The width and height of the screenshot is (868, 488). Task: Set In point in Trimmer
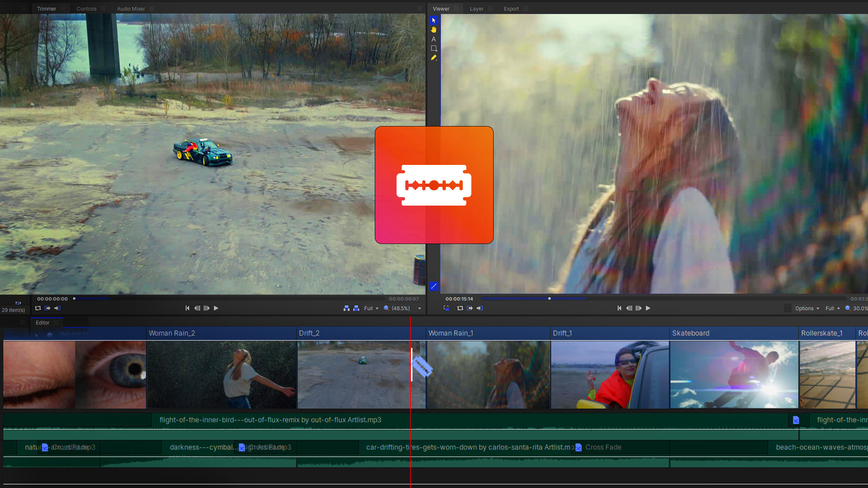coord(47,308)
